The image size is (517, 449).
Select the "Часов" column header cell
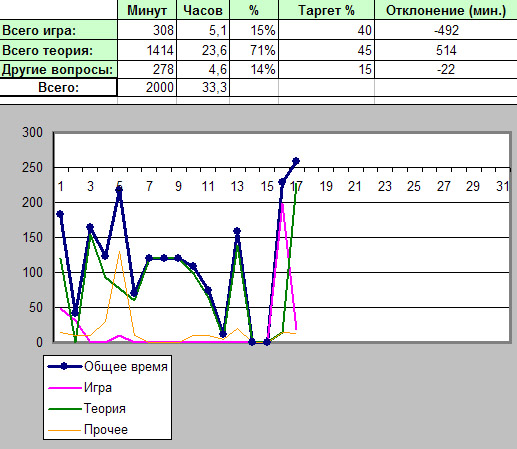(x=203, y=10)
